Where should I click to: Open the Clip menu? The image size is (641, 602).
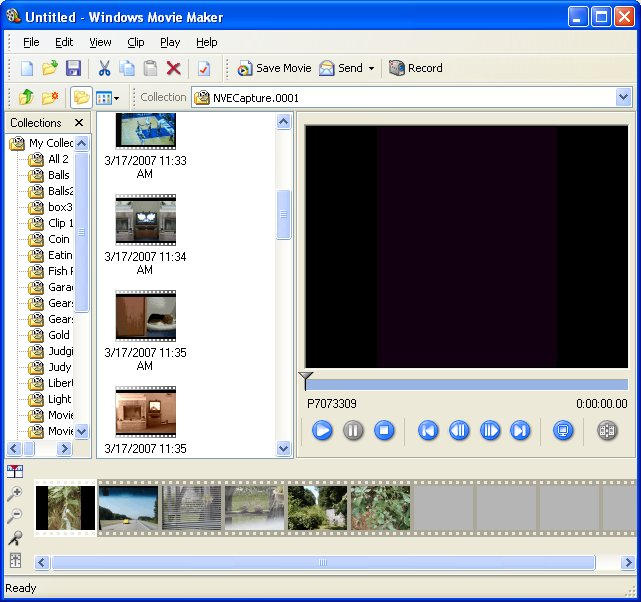pyautogui.click(x=136, y=42)
